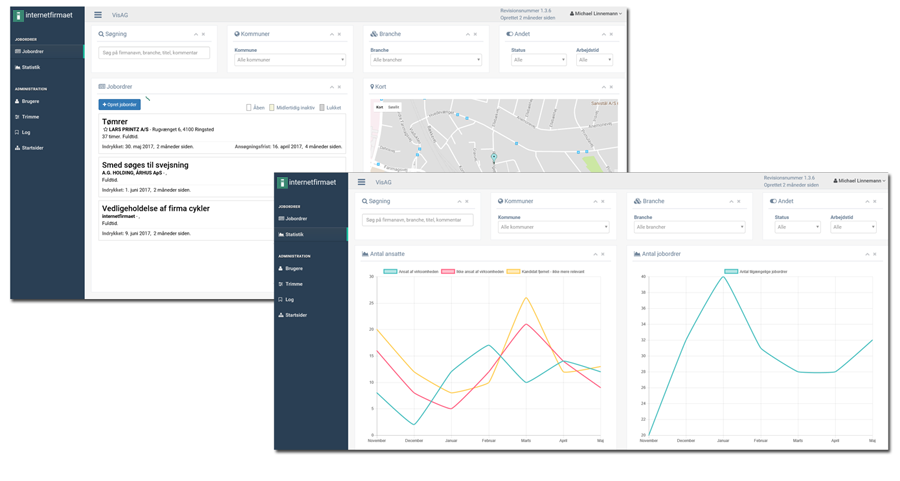Open Brugere in the charts dashboard sidebar
This screenshot has height=481, width=900.
[x=294, y=268]
